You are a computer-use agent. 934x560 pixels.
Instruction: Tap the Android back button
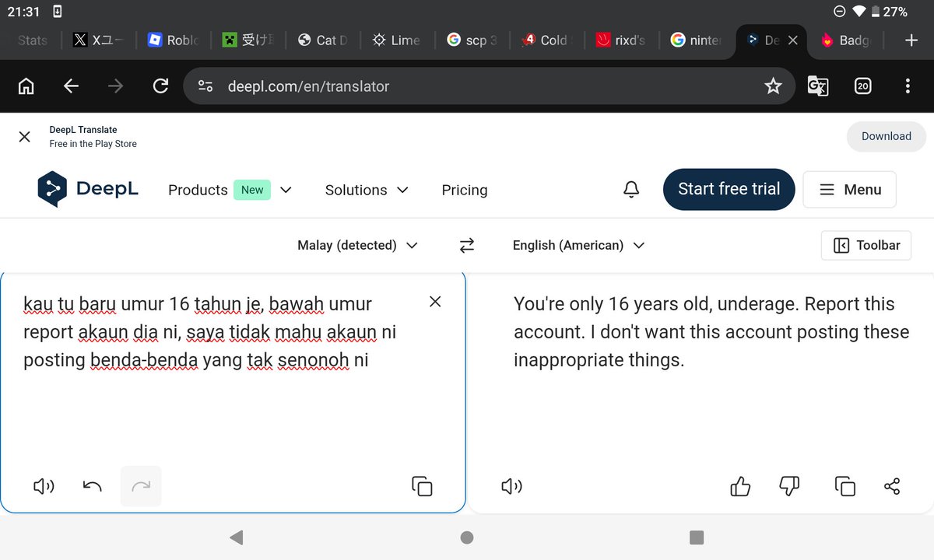pos(237,537)
